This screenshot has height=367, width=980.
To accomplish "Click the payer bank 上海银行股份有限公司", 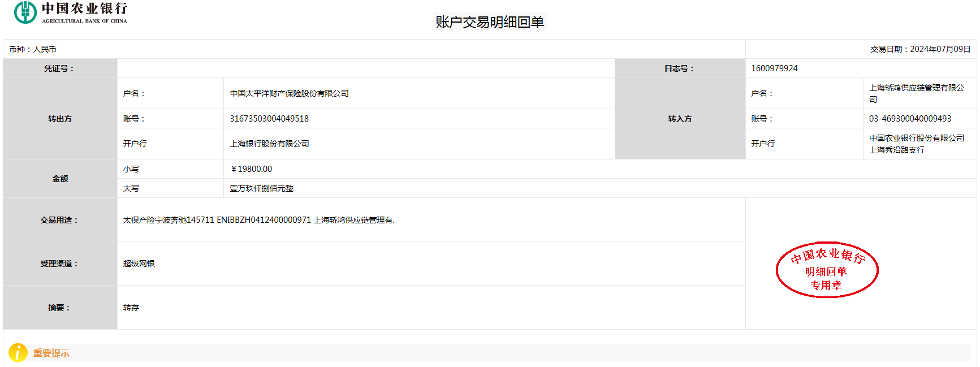I will point(269,144).
